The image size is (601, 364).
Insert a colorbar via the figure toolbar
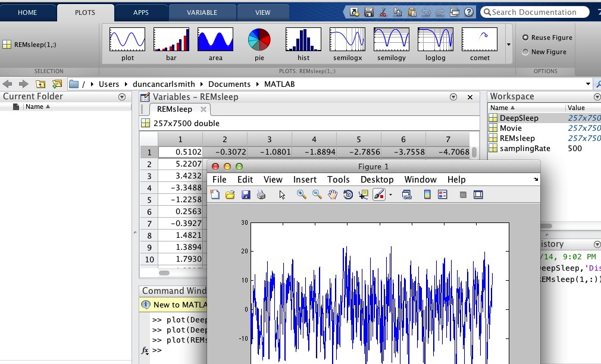(x=427, y=194)
